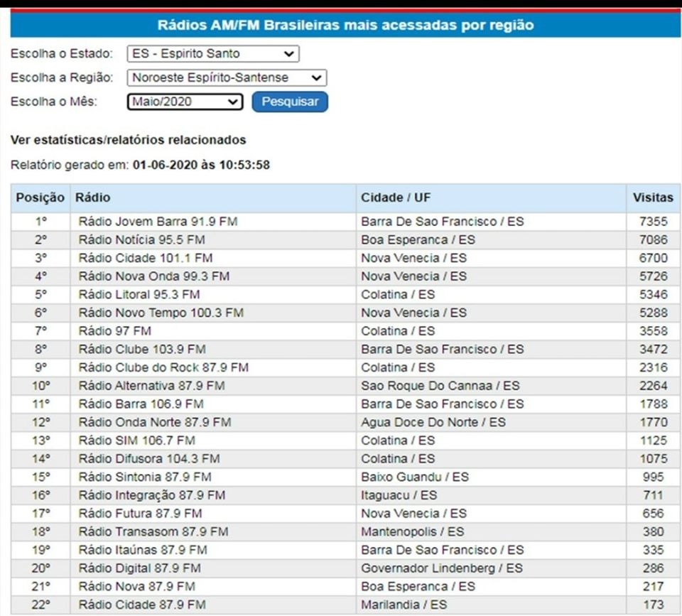Click the 5346 visits value
The width and height of the screenshot is (682, 616).
654,295
